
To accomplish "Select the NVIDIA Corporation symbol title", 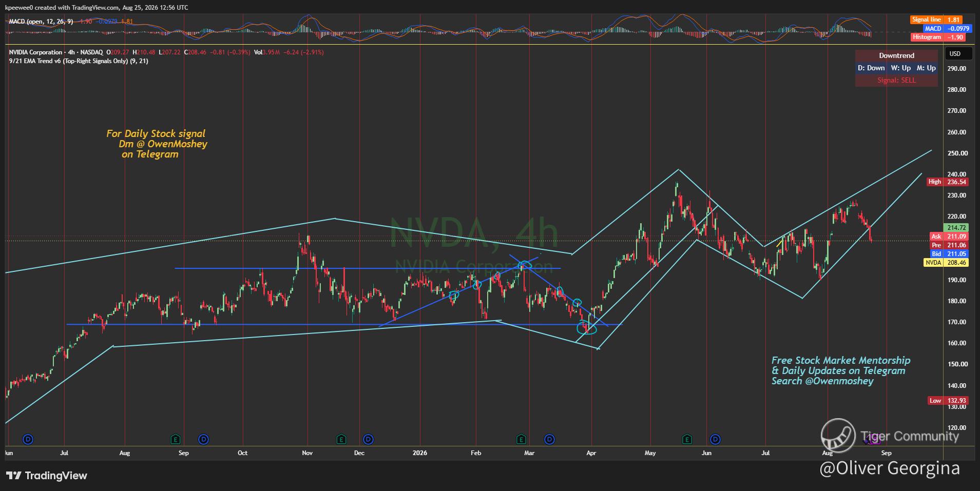I will pos(56,52).
